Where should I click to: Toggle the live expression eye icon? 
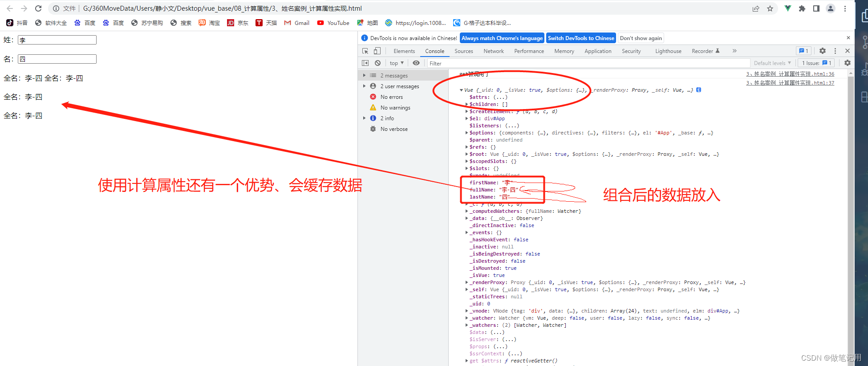[x=416, y=63]
